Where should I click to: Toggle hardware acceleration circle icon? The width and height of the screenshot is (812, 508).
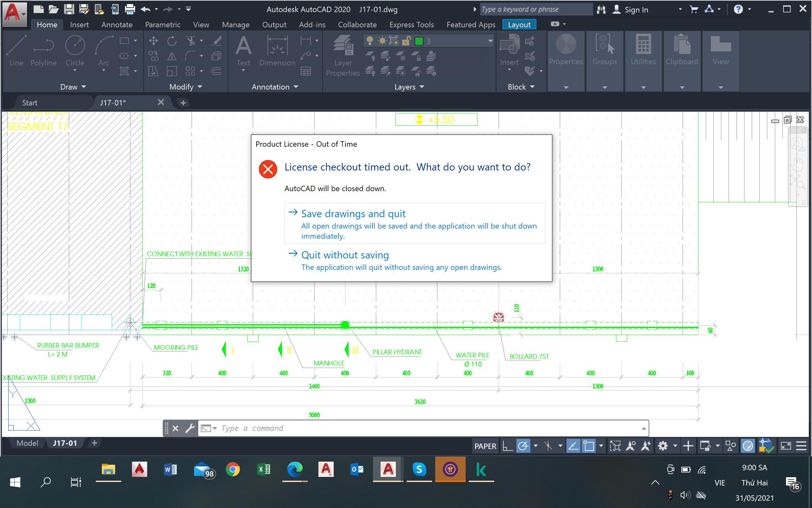tap(748, 446)
